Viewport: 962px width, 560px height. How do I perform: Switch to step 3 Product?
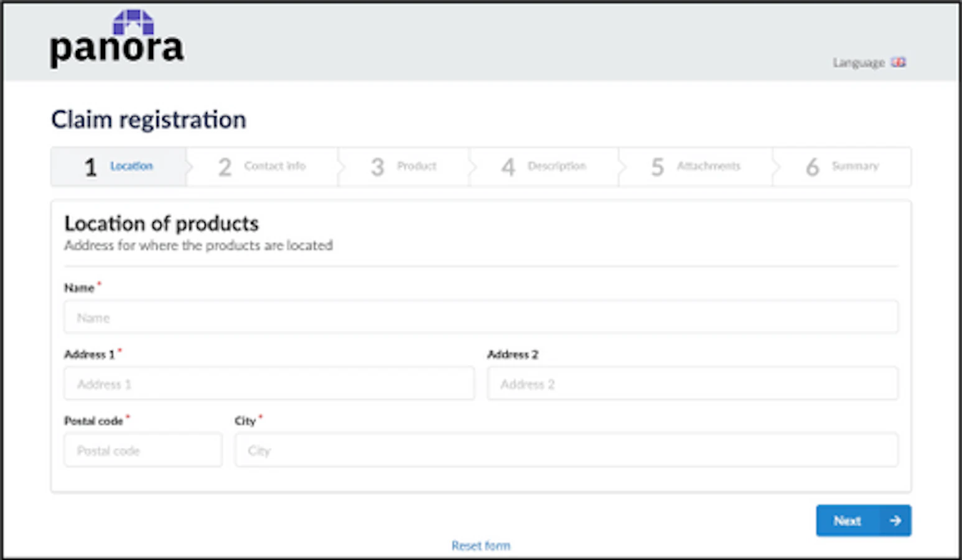click(404, 167)
